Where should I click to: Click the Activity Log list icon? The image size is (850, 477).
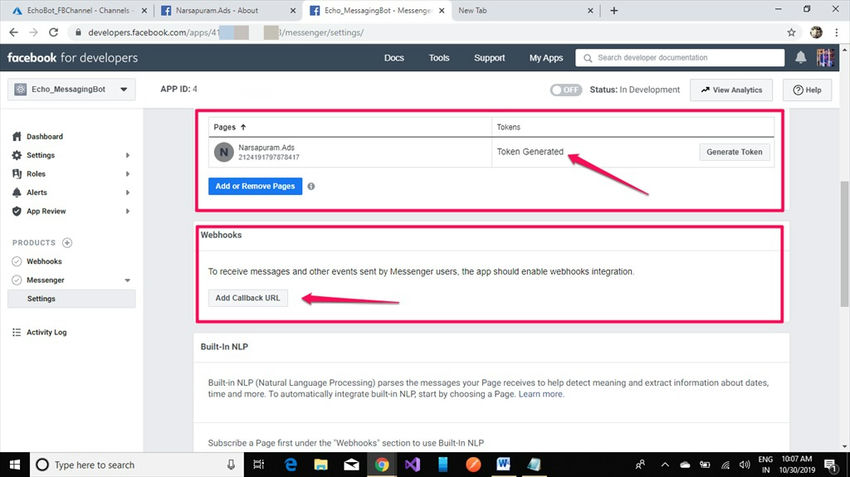[17, 332]
